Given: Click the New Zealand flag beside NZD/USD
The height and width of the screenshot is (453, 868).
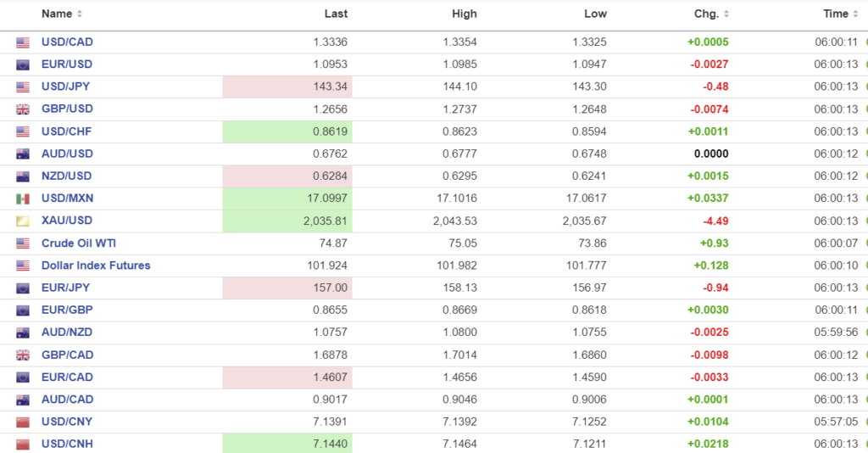Looking at the screenshot, I should (x=23, y=176).
